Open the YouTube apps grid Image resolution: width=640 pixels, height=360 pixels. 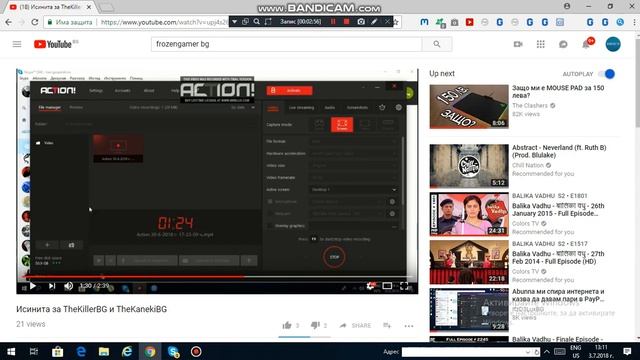click(540, 44)
